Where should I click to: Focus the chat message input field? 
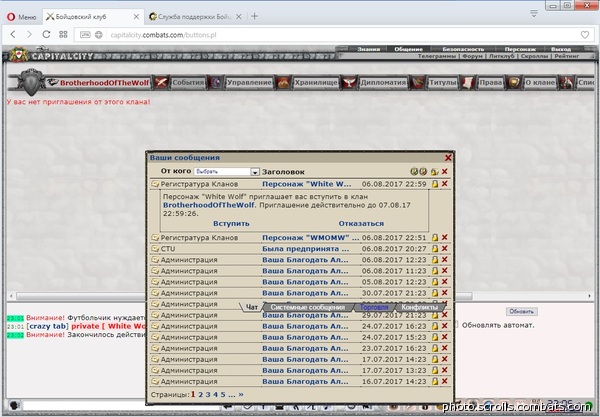click(x=122, y=405)
